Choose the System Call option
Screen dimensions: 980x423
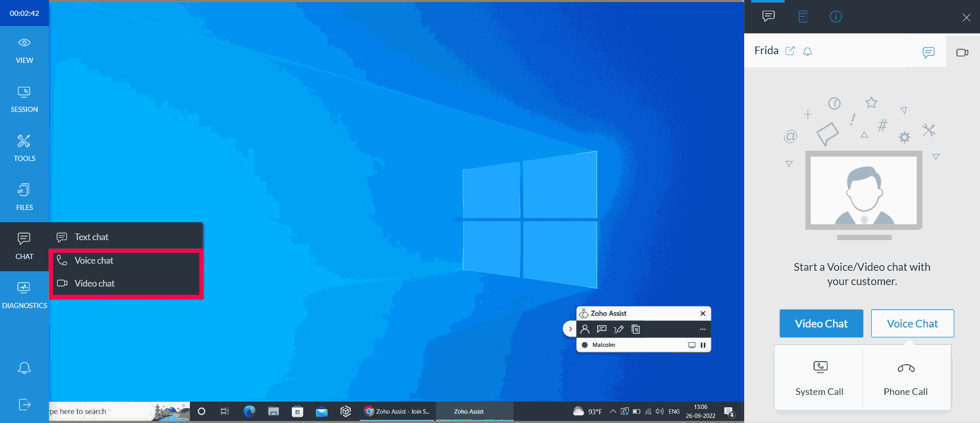(819, 378)
